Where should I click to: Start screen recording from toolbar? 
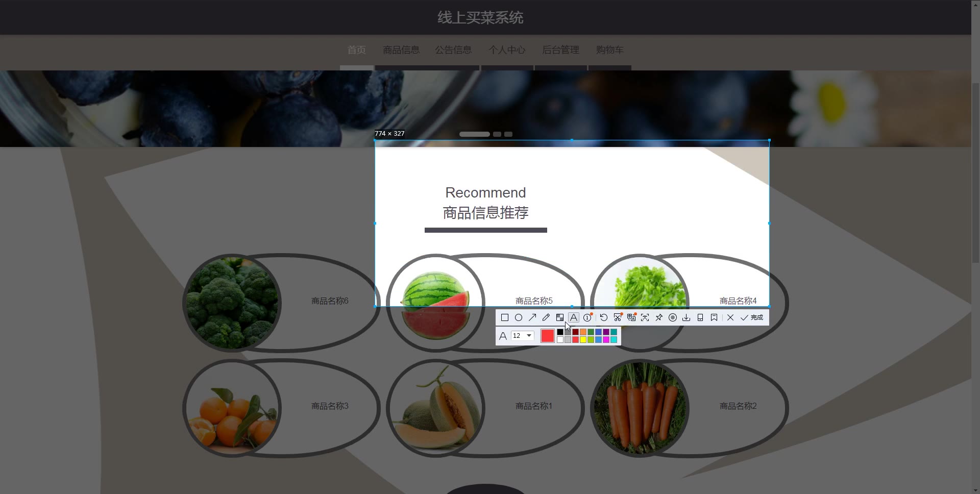click(x=673, y=317)
